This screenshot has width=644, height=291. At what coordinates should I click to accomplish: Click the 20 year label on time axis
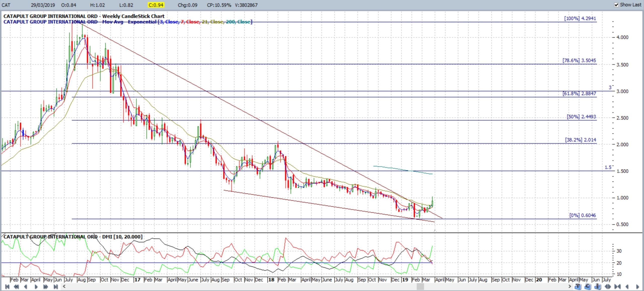tap(539, 280)
